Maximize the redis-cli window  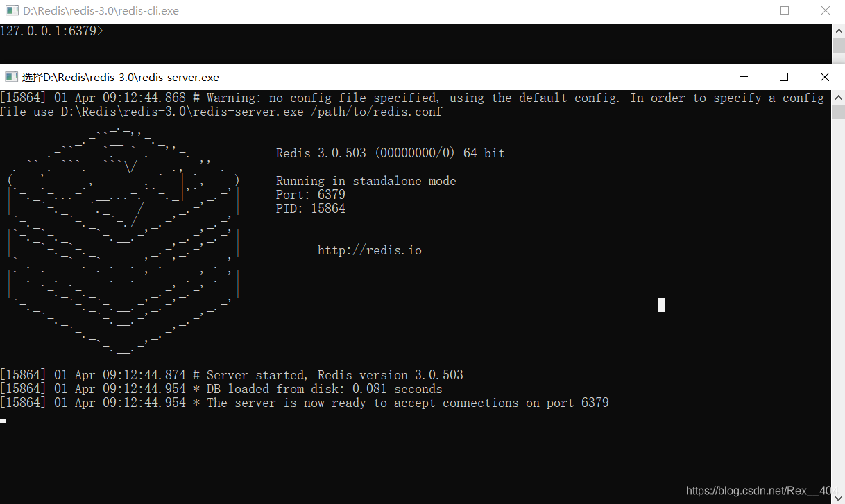[x=784, y=10]
